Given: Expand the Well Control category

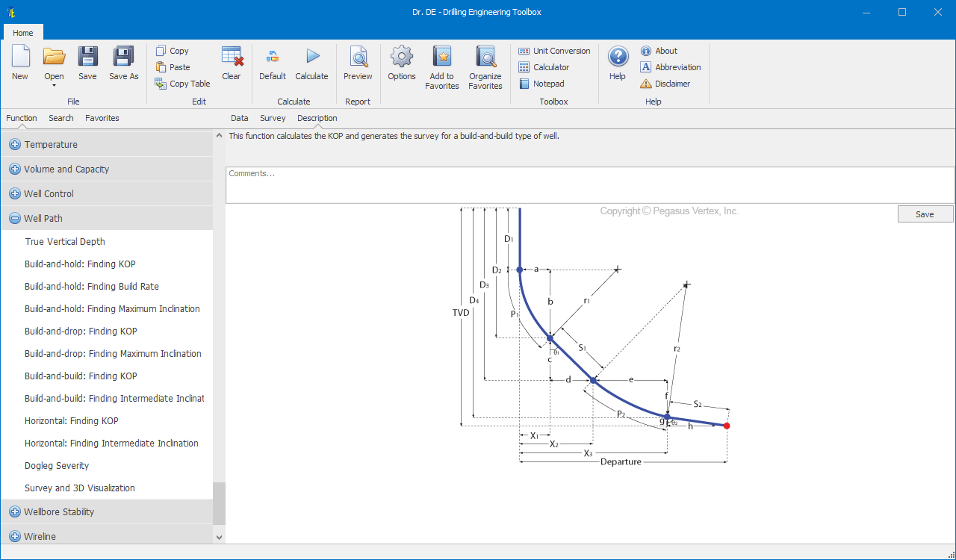Looking at the screenshot, I should 15,194.
